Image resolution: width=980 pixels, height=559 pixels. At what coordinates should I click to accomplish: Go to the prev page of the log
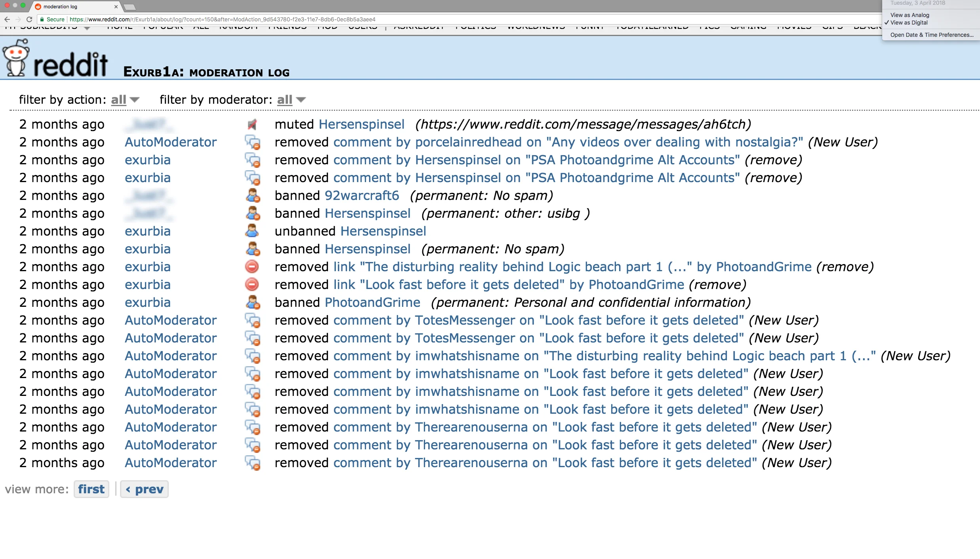point(144,489)
